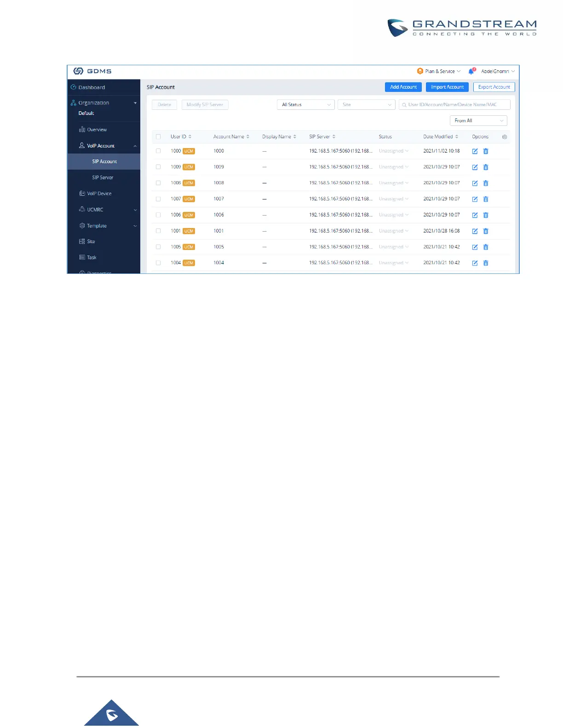The height and width of the screenshot is (728, 563).
Task: Open the From All dropdown
Action: (478, 121)
